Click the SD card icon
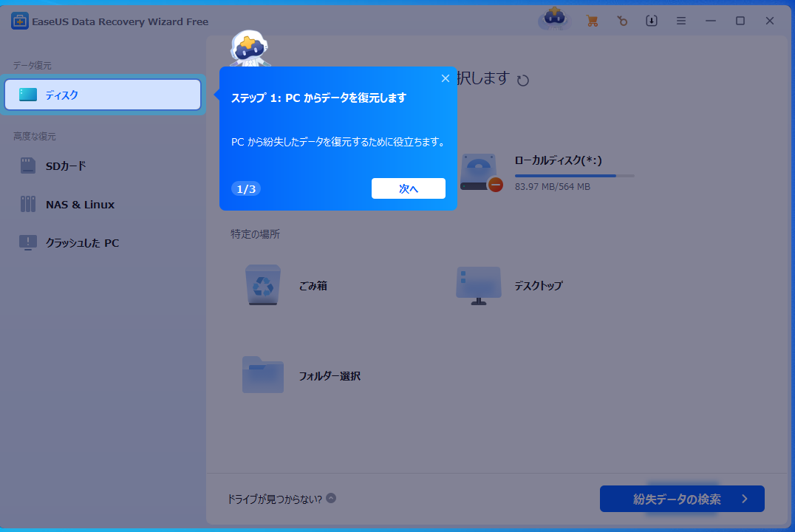Viewport: 795px width, 532px height. [x=28, y=166]
